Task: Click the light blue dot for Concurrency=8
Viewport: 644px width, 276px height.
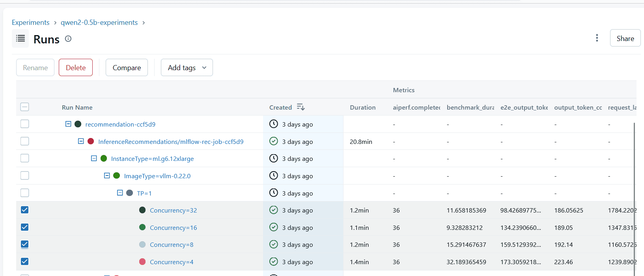Action: [x=142, y=244]
